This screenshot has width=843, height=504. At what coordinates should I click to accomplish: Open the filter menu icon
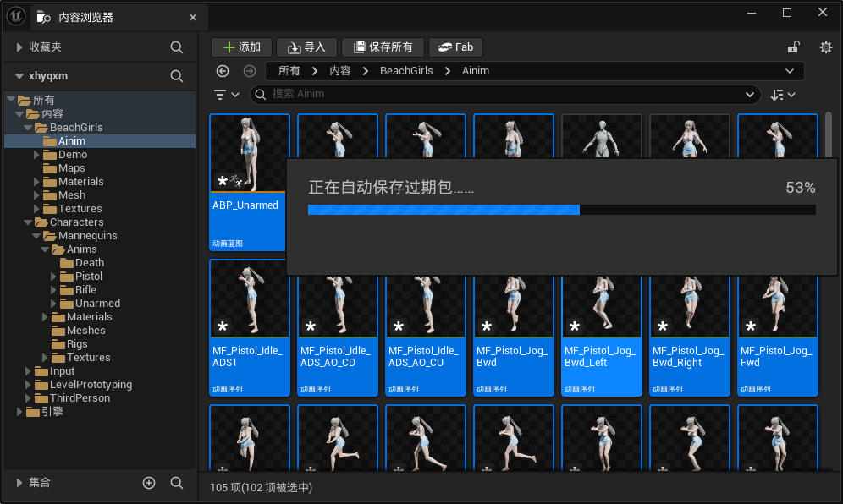(226, 95)
